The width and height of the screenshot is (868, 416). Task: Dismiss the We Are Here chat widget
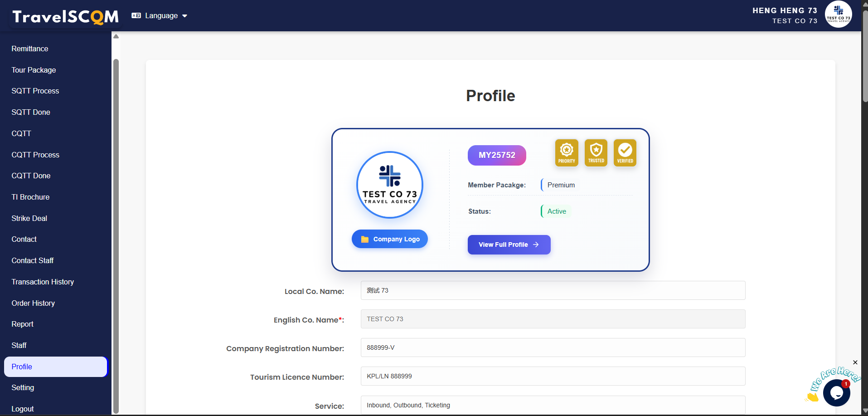pos(855,362)
